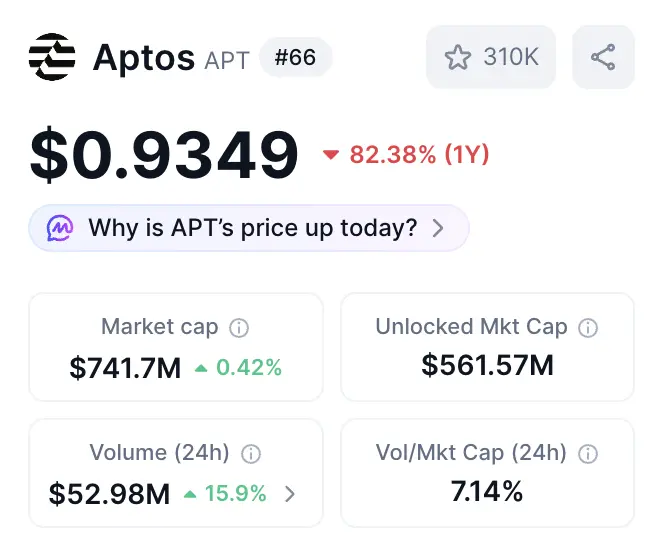Switch the 82.38% (1Y) change period
Viewport: 658px width, 542px height.
[405, 155]
